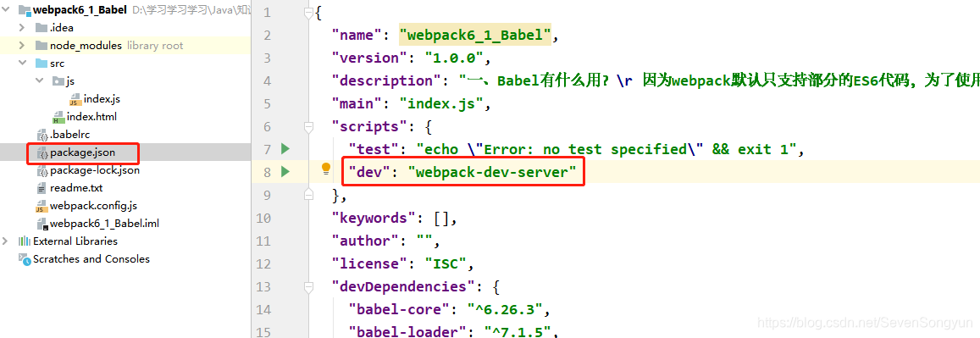Click the project root folder icon
Viewport: 980px width, 338px height.
pyautogui.click(x=25, y=10)
